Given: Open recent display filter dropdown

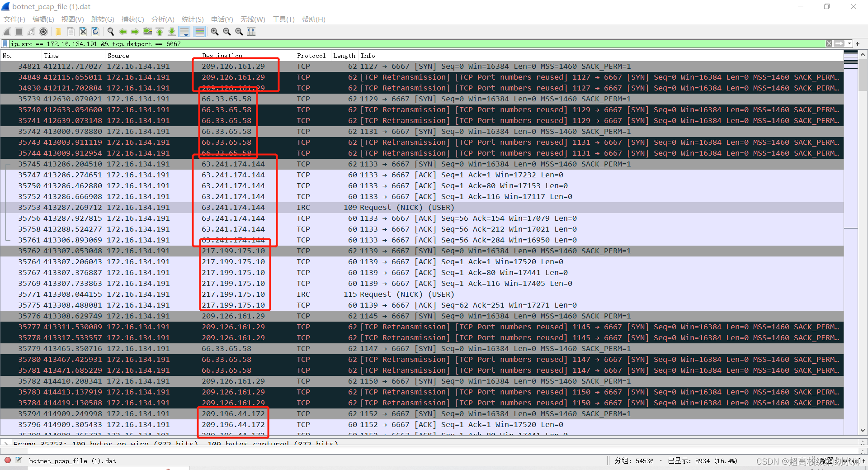Looking at the screenshot, I should click(x=849, y=44).
